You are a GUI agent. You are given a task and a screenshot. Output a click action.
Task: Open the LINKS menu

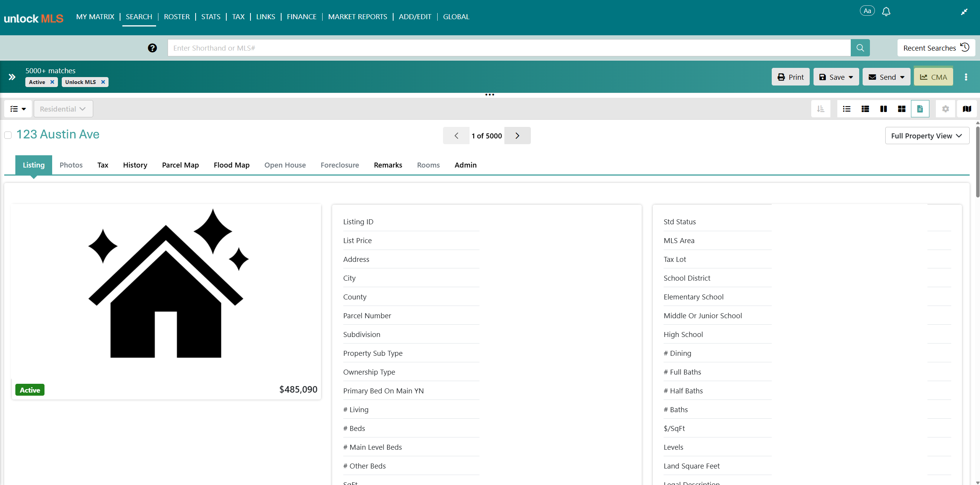[265, 17]
